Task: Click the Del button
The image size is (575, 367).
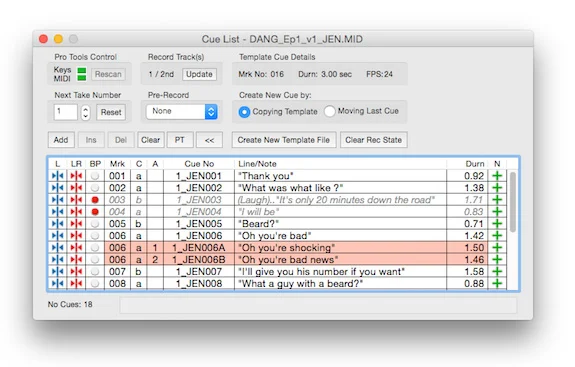Action: tap(121, 140)
